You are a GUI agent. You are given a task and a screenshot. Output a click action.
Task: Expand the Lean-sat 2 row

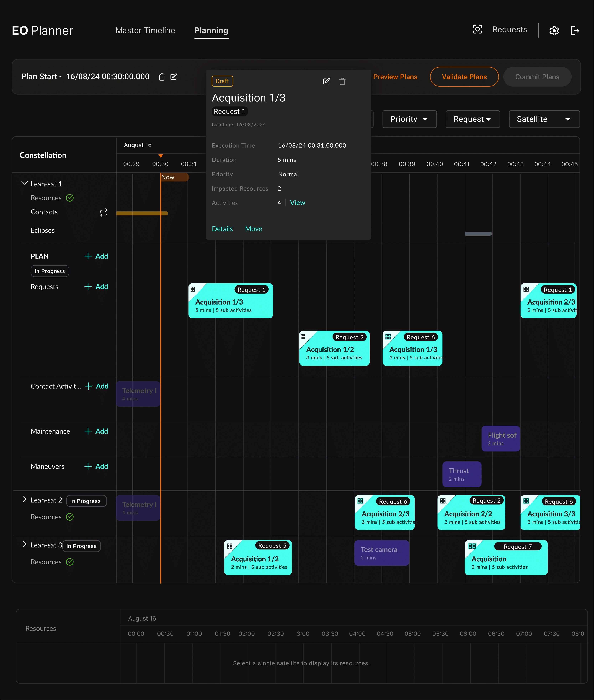[x=24, y=500]
